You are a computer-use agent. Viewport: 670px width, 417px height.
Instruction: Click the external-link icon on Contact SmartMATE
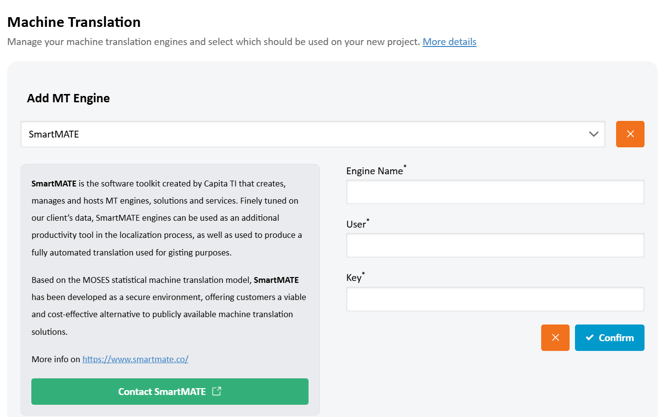pos(217,391)
